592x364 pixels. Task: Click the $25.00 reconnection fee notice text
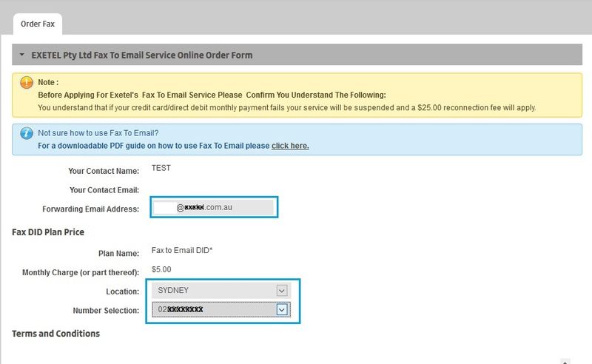(x=286, y=107)
